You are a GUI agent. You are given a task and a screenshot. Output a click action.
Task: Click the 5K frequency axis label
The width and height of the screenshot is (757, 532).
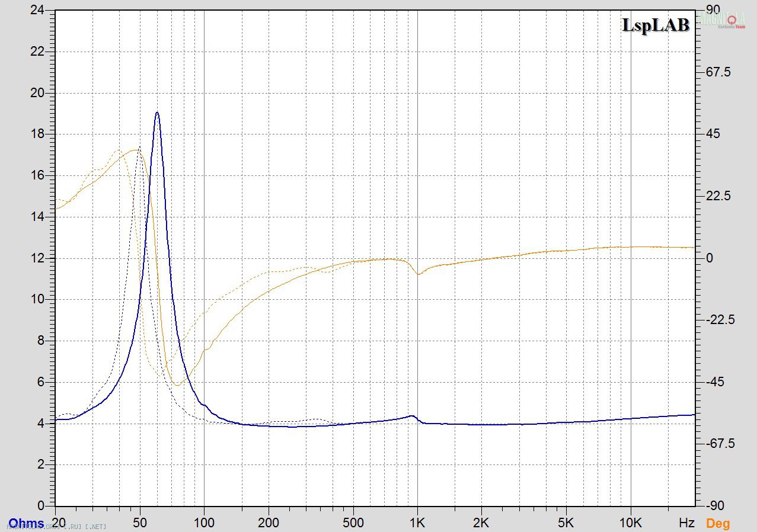pos(566,523)
